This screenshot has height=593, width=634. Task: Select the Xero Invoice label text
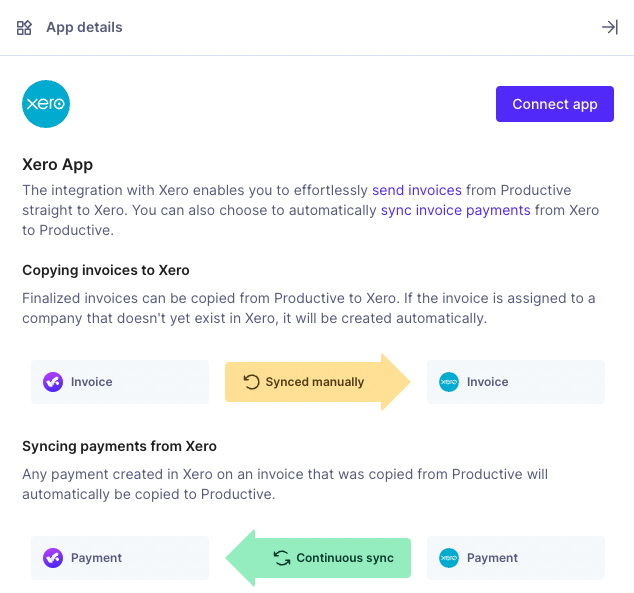pyautogui.click(x=488, y=382)
